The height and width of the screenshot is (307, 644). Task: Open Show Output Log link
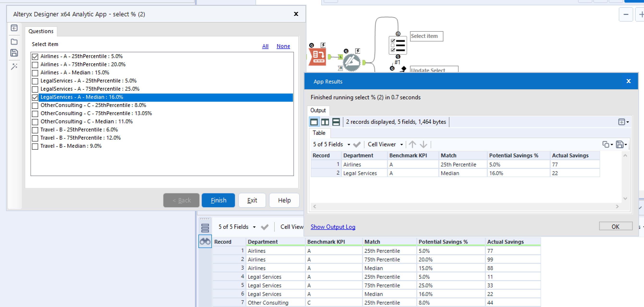(333, 226)
